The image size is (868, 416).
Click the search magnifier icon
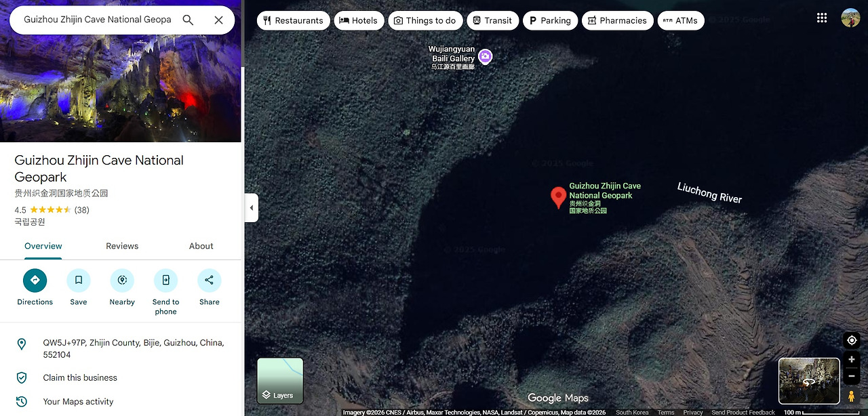[188, 20]
